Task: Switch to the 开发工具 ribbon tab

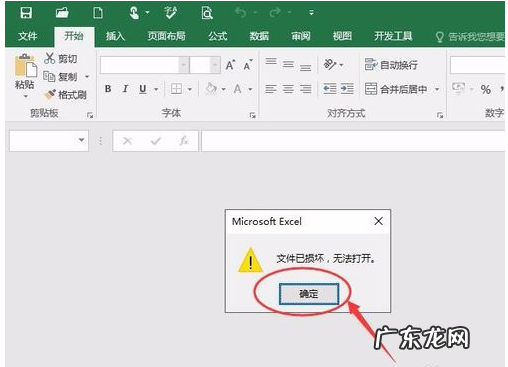Action: click(x=393, y=36)
